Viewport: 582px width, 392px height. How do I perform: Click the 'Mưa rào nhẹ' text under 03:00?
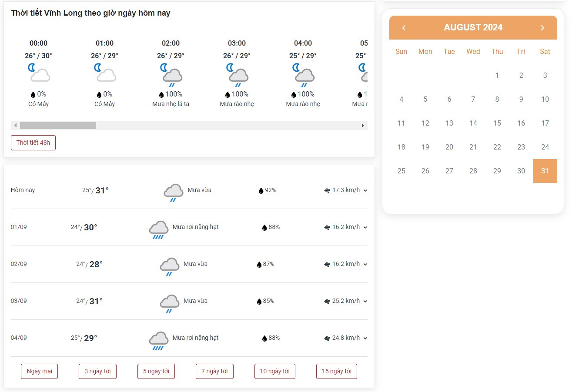[x=237, y=104]
